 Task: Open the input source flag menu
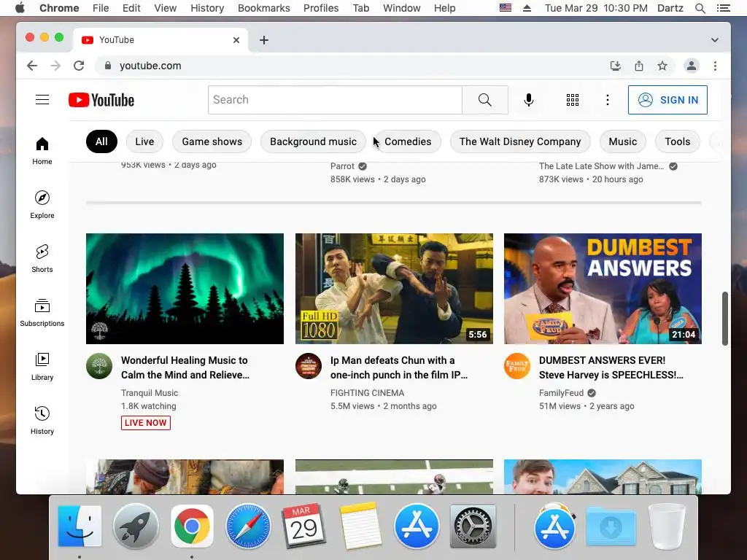click(x=506, y=8)
